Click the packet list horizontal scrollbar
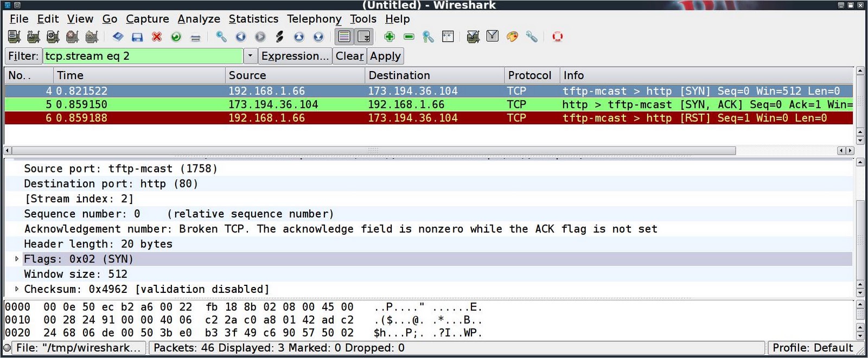Screen dimensions: 868x358 click(374, 150)
